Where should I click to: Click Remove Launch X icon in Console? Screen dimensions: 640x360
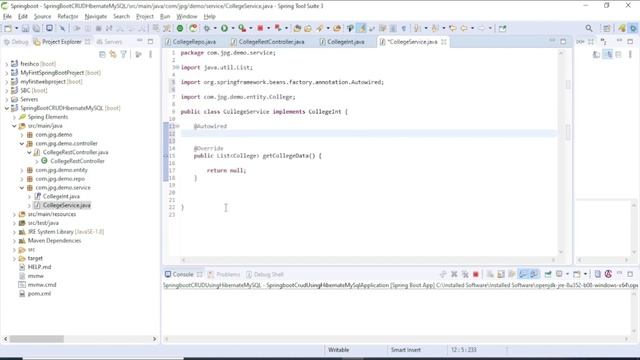[454, 274]
